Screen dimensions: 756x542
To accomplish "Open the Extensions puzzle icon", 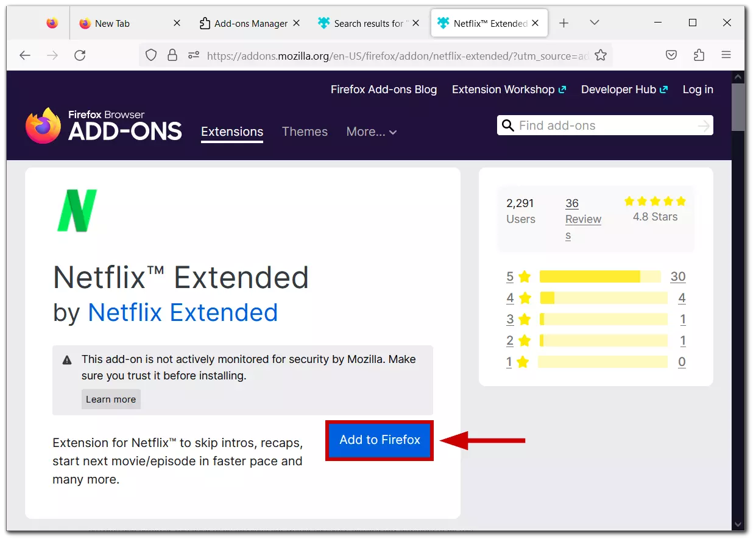I will pos(699,55).
